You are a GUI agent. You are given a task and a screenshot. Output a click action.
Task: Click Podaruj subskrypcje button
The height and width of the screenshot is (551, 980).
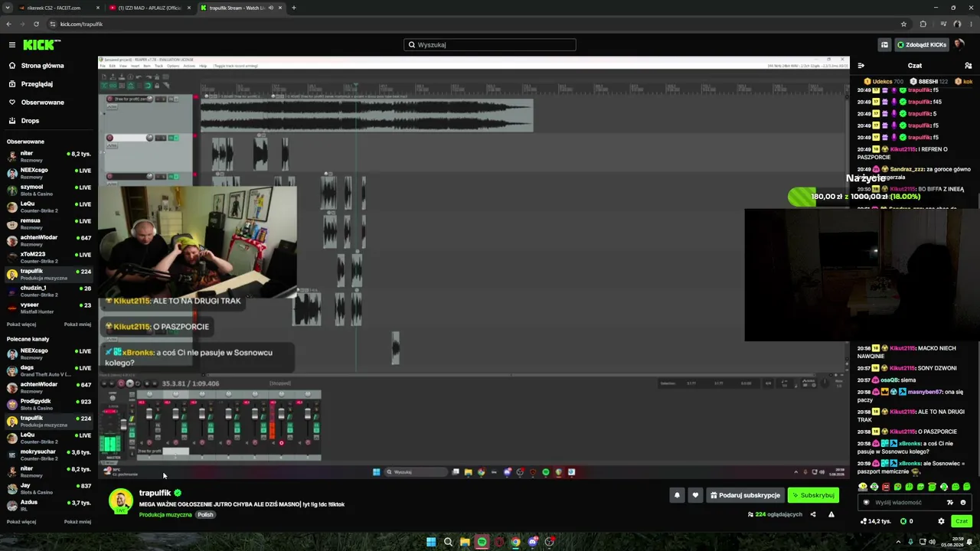745,495
